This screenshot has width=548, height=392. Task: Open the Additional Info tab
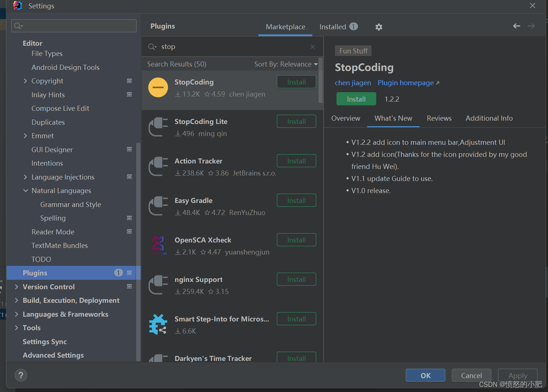tap(489, 118)
